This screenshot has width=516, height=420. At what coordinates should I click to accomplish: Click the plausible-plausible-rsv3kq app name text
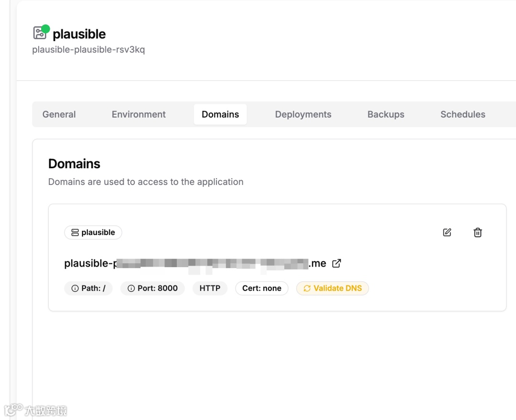click(88, 50)
